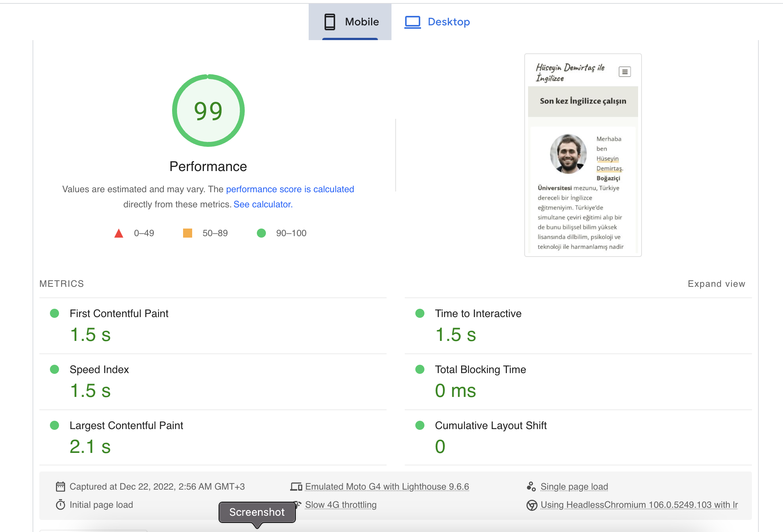The image size is (783, 532).
Task: Open the See calculator link
Action: pos(263,204)
